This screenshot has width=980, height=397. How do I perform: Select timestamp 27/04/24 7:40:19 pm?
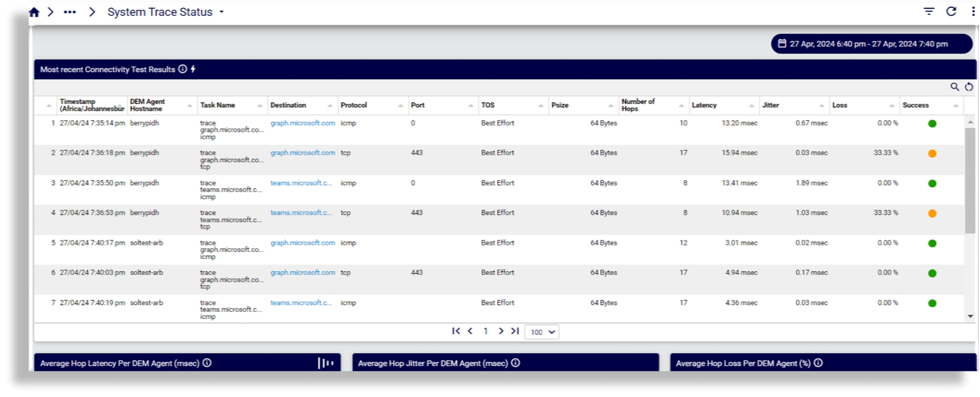pyautogui.click(x=92, y=302)
